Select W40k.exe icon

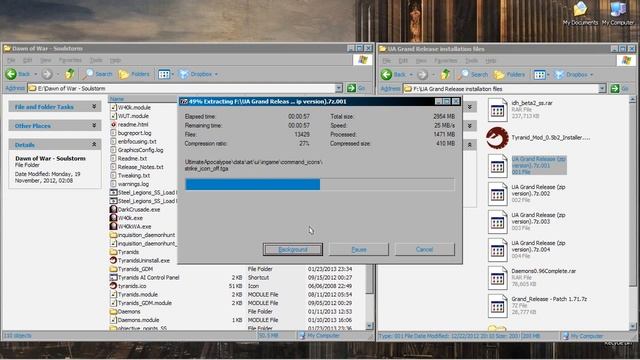pyautogui.click(x=113, y=218)
